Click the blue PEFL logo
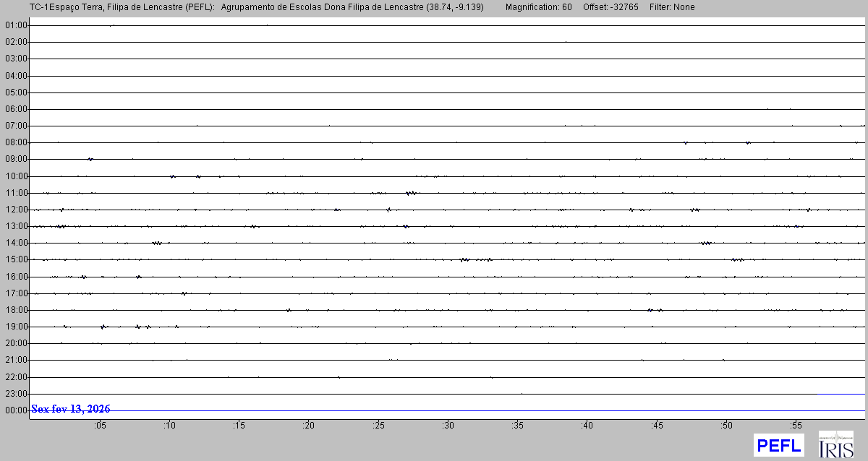The image size is (868, 461). coord(778,445)
